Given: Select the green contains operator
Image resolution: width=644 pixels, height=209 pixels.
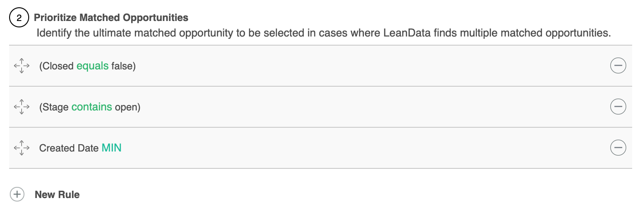Looking at the screenshot, I should [92, 107].
